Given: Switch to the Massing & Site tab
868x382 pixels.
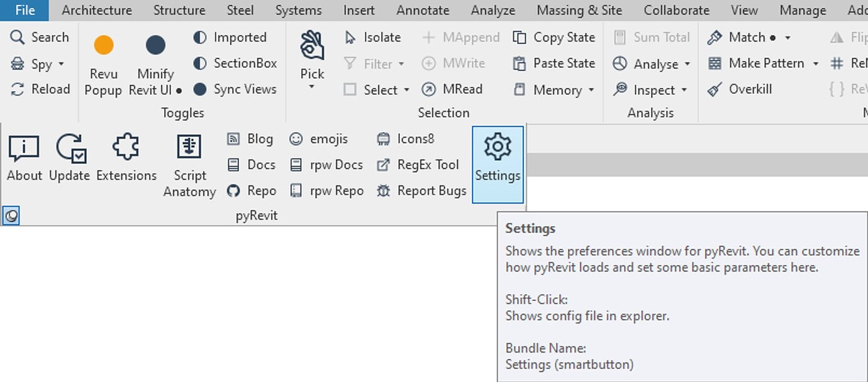Looking at the screenshot, I should [x=579, y=10].
